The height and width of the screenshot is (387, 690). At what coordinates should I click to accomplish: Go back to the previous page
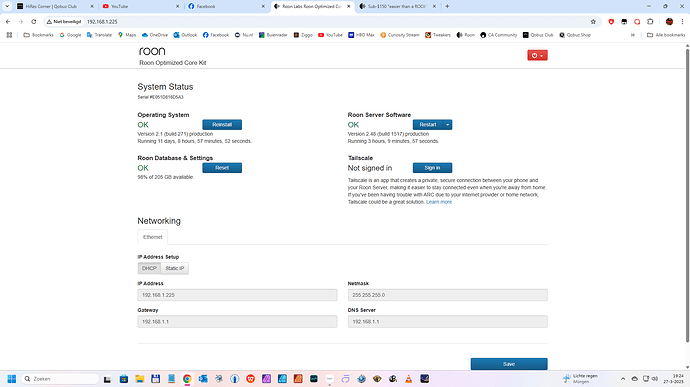[8, 22]
